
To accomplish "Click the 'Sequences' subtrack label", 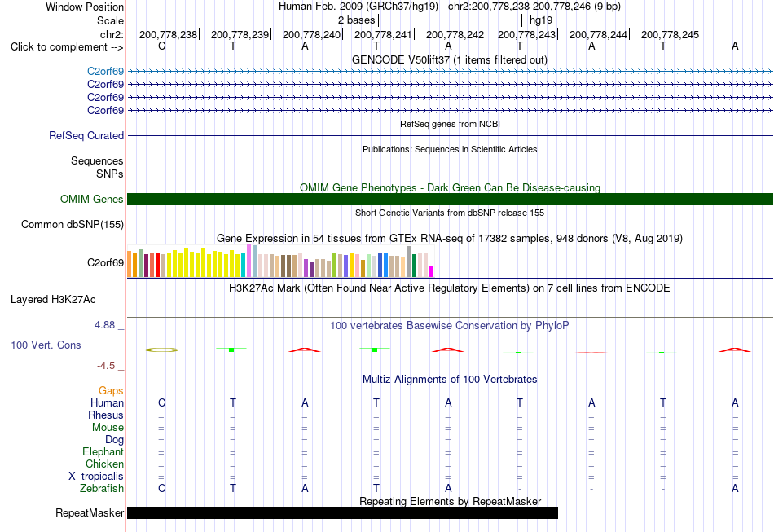I will tap(97, 160).
